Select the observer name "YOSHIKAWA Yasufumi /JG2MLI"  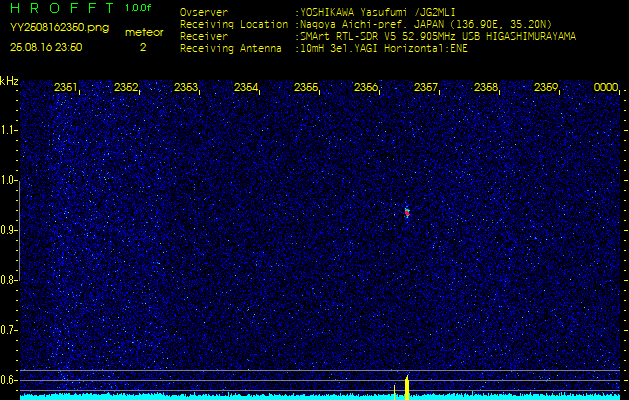tap(378, 12)
